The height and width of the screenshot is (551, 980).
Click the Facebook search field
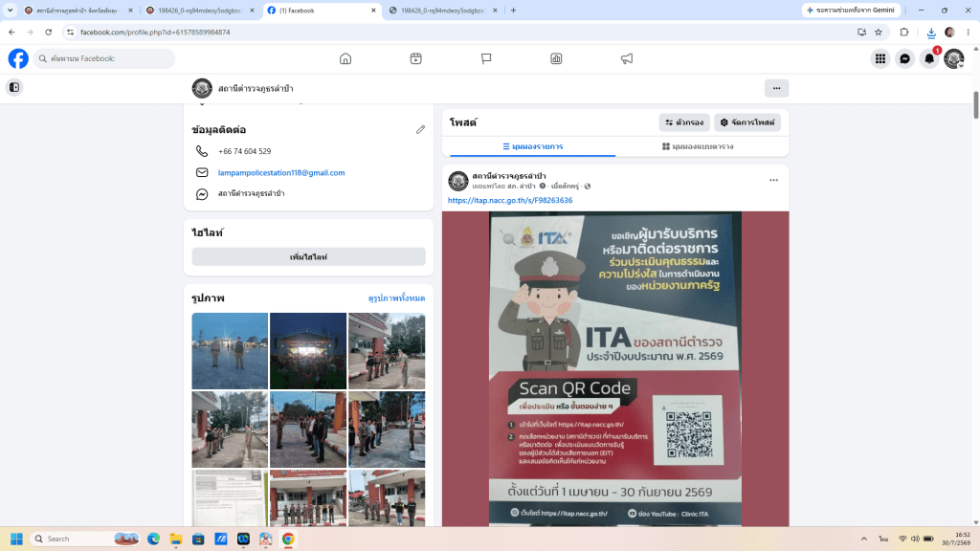[104, 58]
